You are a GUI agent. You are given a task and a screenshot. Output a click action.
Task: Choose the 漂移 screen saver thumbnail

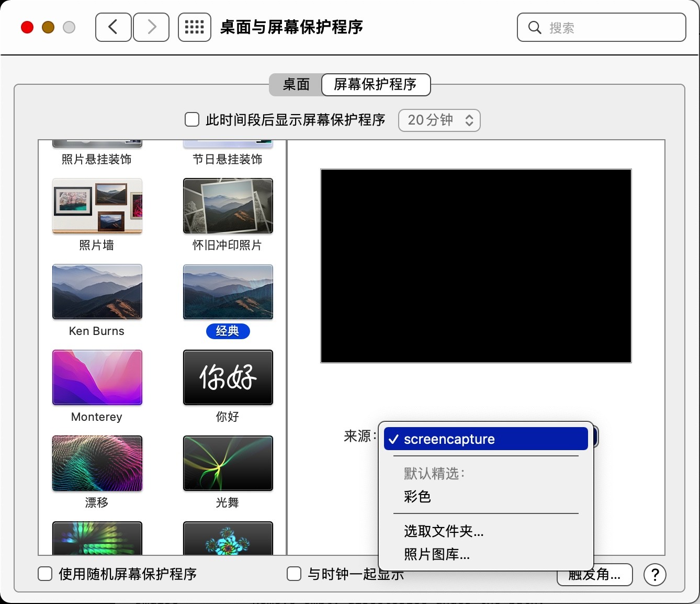coord(97,463)
